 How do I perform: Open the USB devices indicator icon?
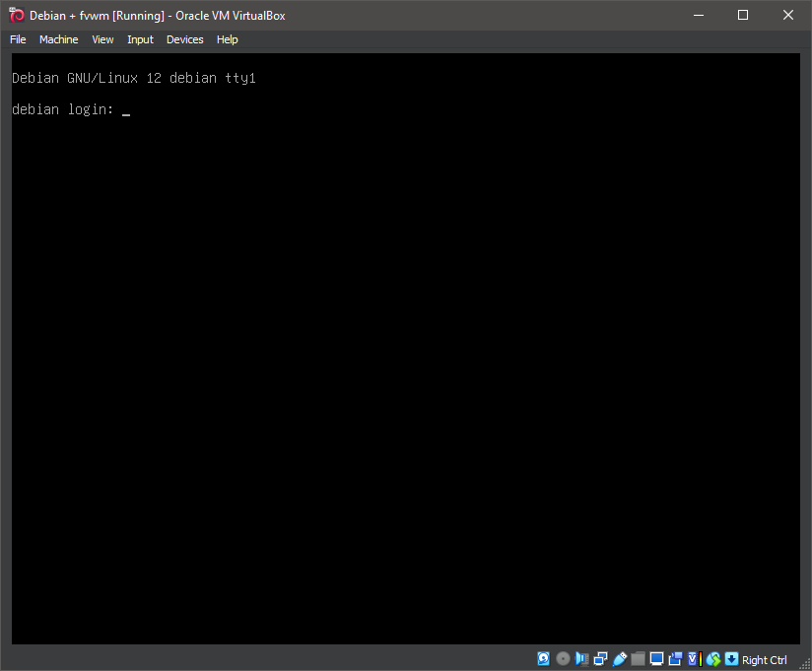619,659
